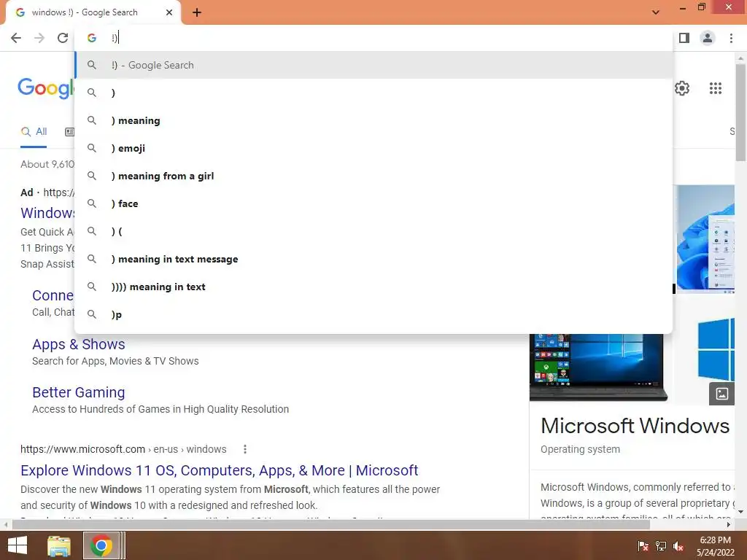Open 'Explore Windows 11 OS, Computers, Apps' result
Image resolution: width=747 pixels, height=560 pixels.
[219, 470]
